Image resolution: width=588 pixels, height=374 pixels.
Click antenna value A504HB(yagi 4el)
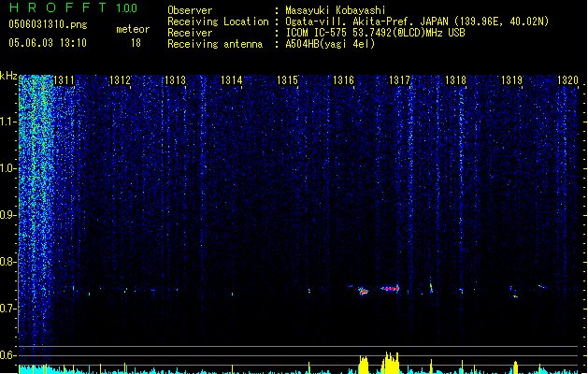(330, 44)
